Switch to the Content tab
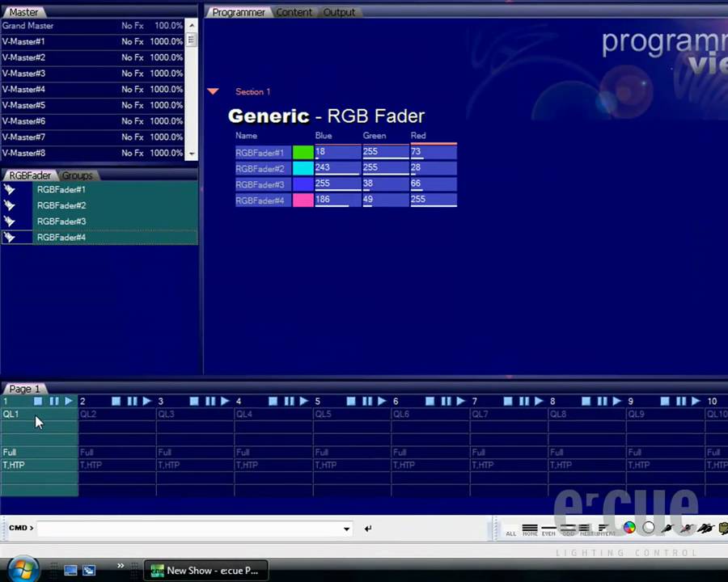Image resolution: width=728 pixels, height=582 pixels. [x=294, y=12]
